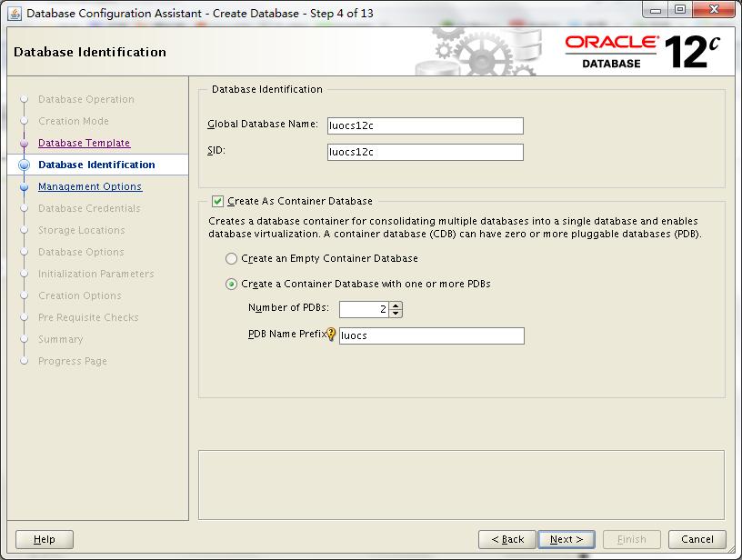The width and height of the screenshot is (742, 560).
Task: Select the Database Identification step
Action: pyautogui.click(x=96, y=165)
